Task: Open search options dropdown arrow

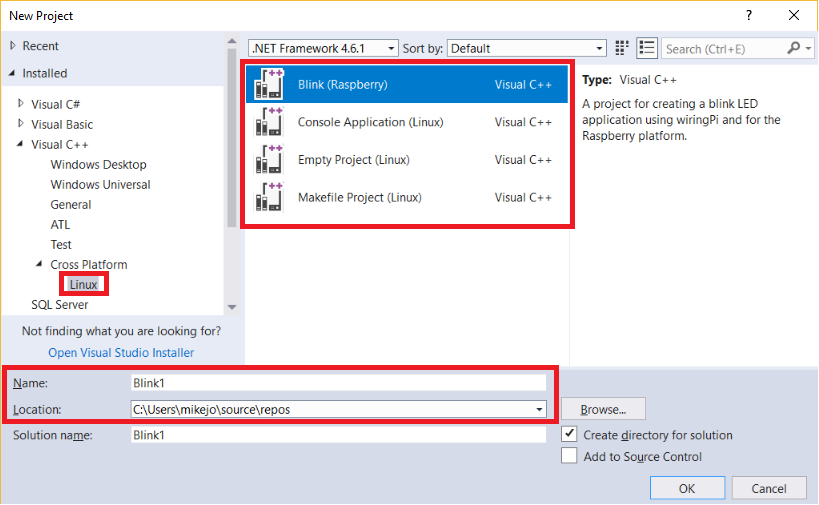Action: click(x=808, y=49)
